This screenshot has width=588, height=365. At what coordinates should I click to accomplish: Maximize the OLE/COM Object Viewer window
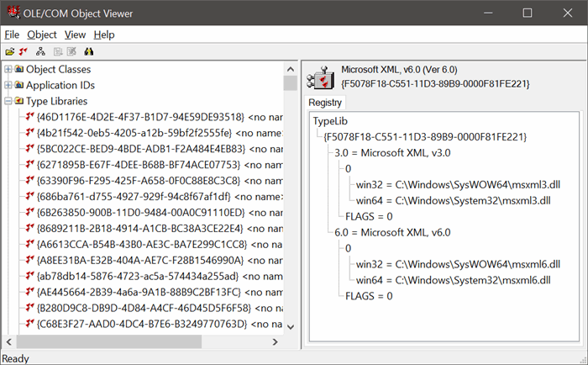point(528,13)
